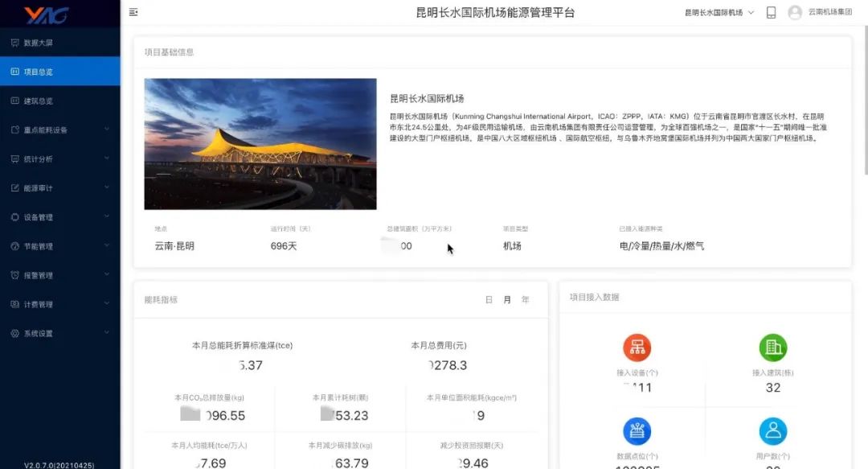Click the 项目接入数据 card heading
868x469 pixels.
click(x=595, y=297)
